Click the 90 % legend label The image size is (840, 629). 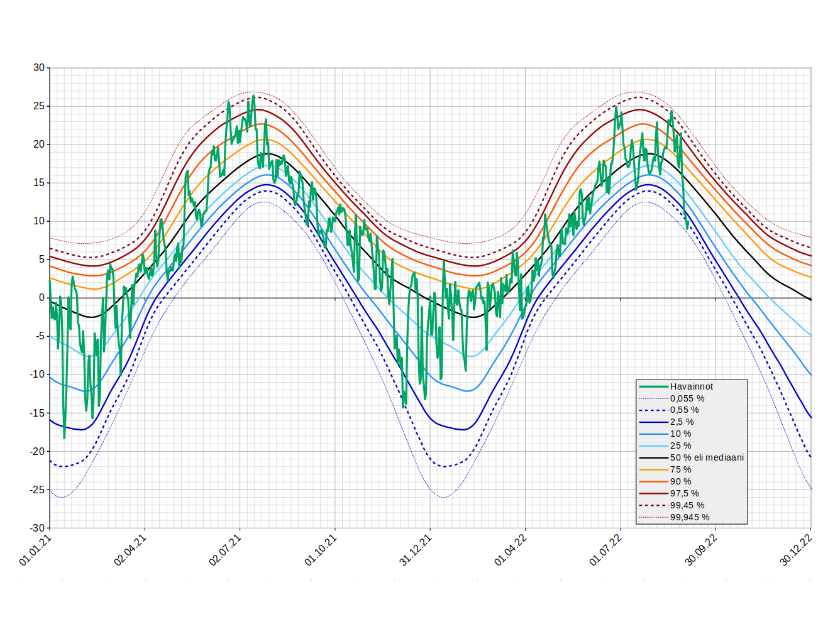(680, 482)
